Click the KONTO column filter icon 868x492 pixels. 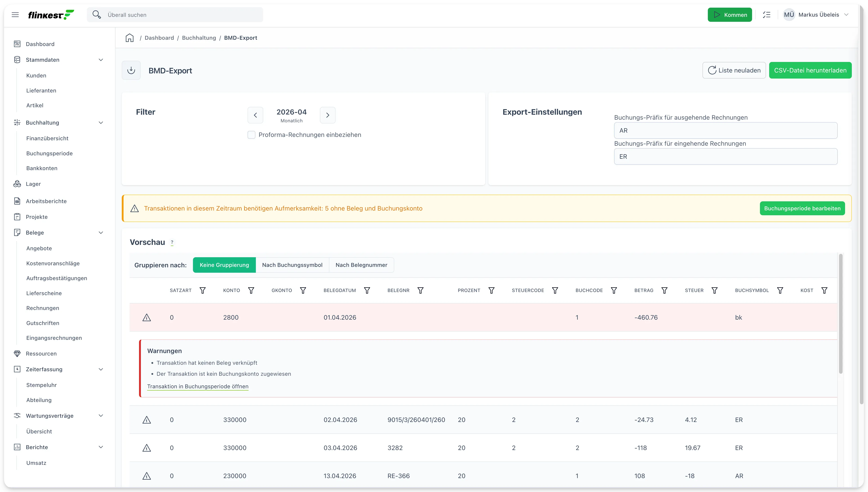pyautogui.click(x=251, y=290)
